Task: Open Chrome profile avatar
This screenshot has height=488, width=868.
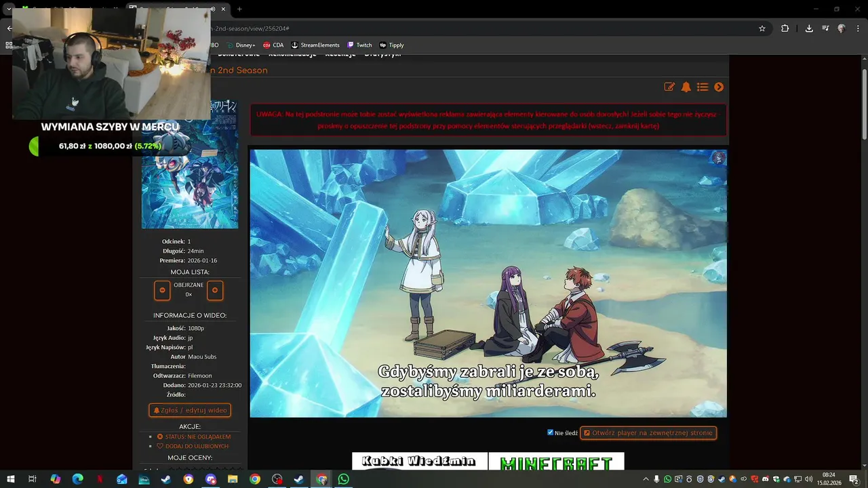Action: click(842, 28)
